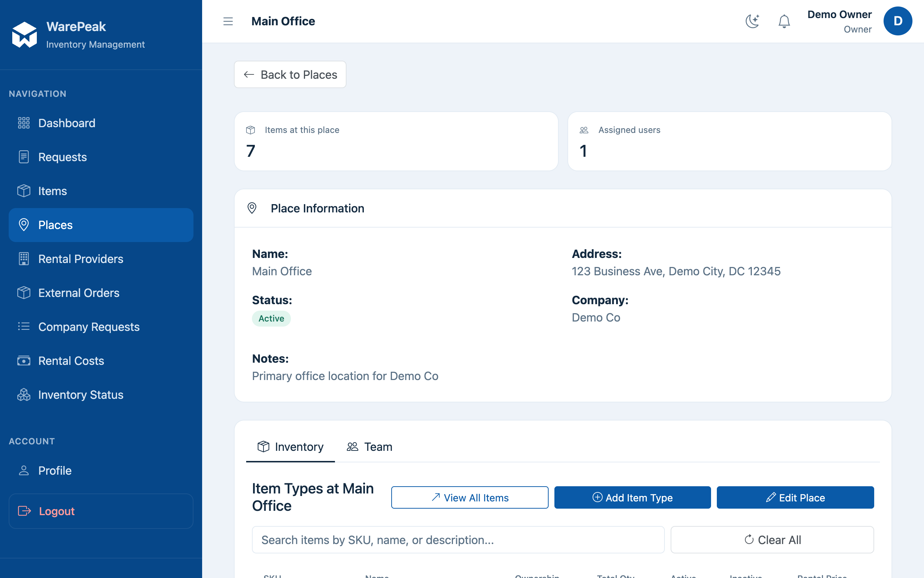Click the Places pin icon in sidebar
The image size is (924, 578).
point(24,225)
